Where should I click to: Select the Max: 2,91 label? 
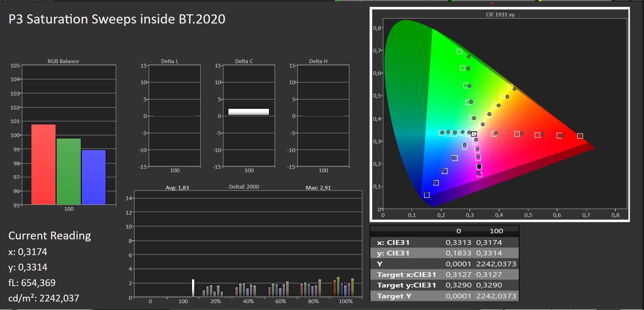coord(318,188)
